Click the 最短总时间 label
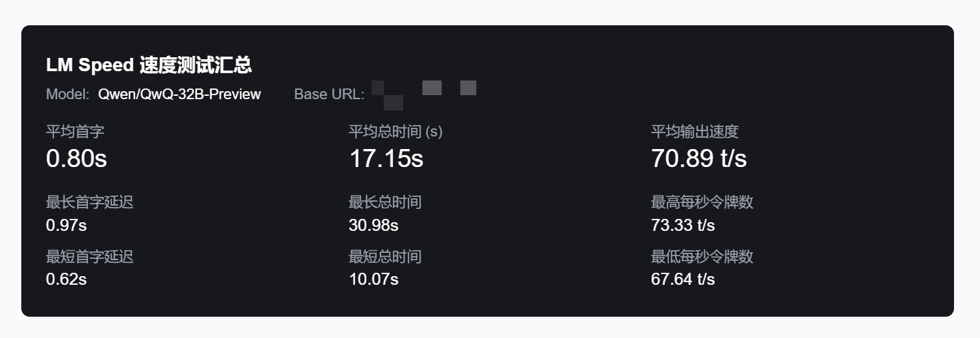The height and width of the screenshot is (338, 980). click(386, 256)
